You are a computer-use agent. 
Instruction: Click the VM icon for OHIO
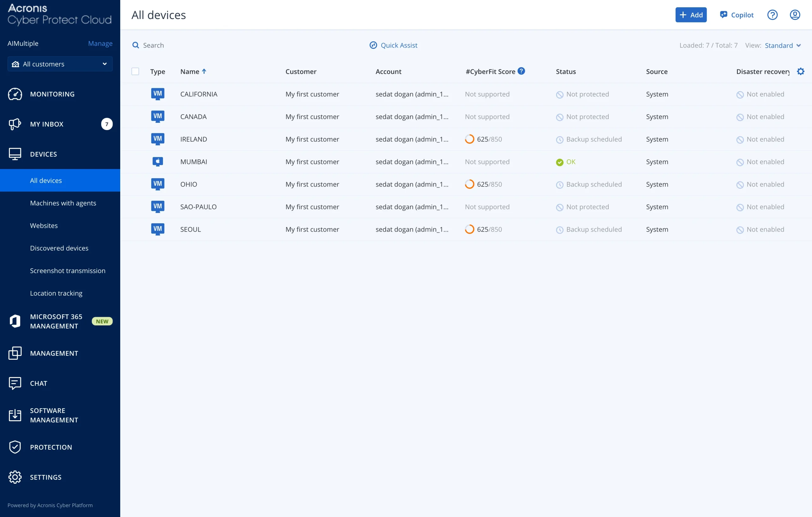[x=157, y=185]
